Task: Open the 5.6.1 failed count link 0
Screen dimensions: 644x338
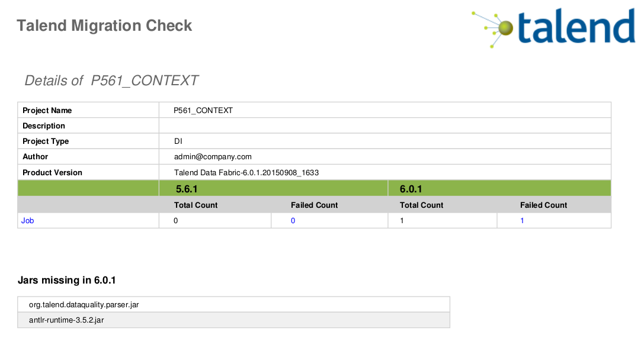Action: [x=293, y=221]
